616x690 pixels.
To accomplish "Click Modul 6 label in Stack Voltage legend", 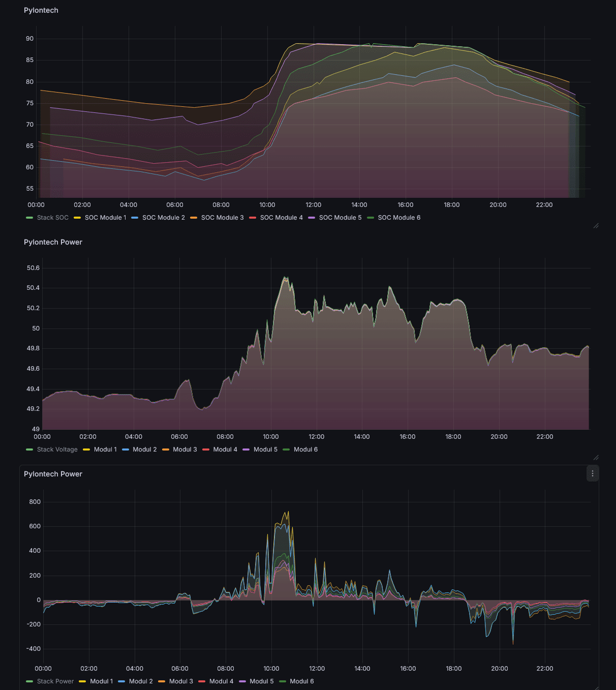I will point(305,449).
